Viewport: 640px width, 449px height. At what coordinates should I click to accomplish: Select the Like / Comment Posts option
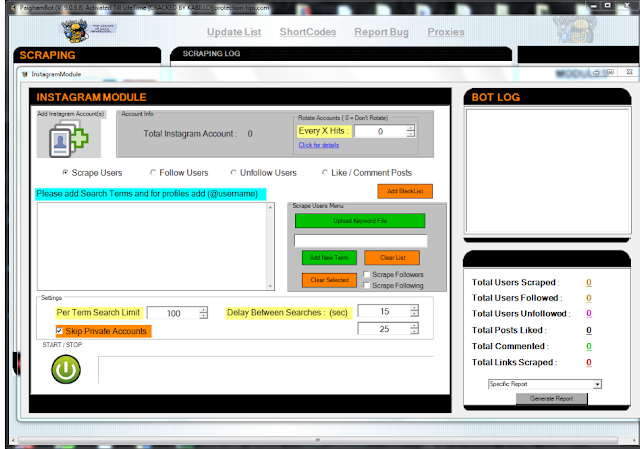pyautogui.click(x=325, y=173)
